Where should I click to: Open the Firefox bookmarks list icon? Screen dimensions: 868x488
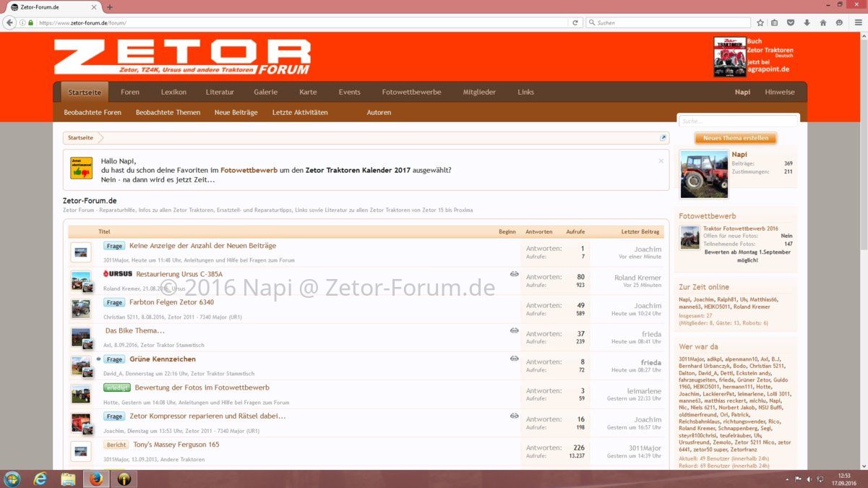coord(775,22)
